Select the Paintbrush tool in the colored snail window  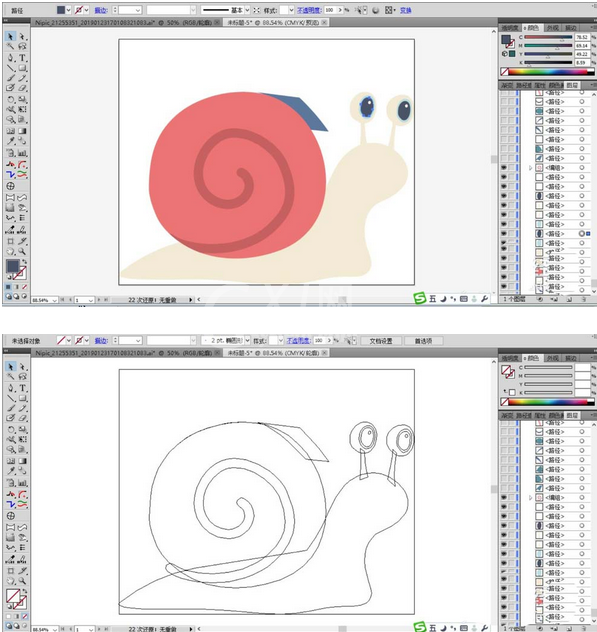[10, 78]
